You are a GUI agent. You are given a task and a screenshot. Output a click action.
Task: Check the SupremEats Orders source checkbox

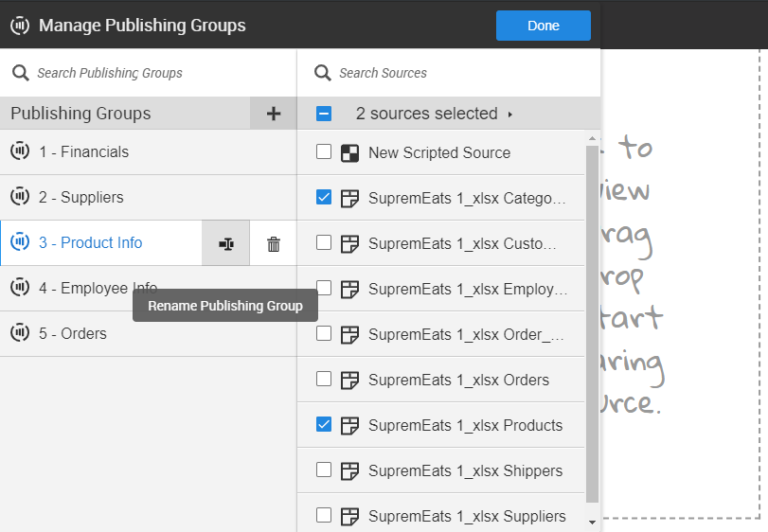point(324,380)
